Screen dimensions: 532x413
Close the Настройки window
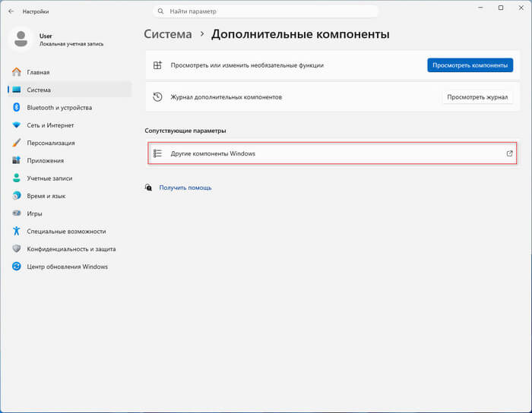(521, 8)
